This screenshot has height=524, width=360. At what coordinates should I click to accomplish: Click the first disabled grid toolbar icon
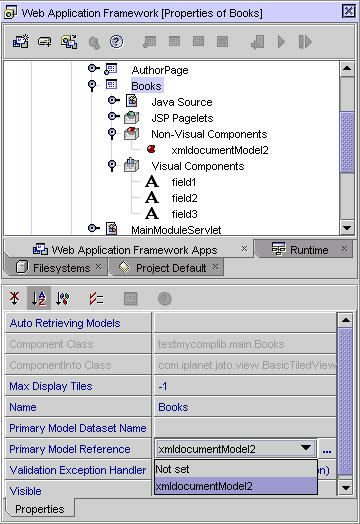[149, 41]
